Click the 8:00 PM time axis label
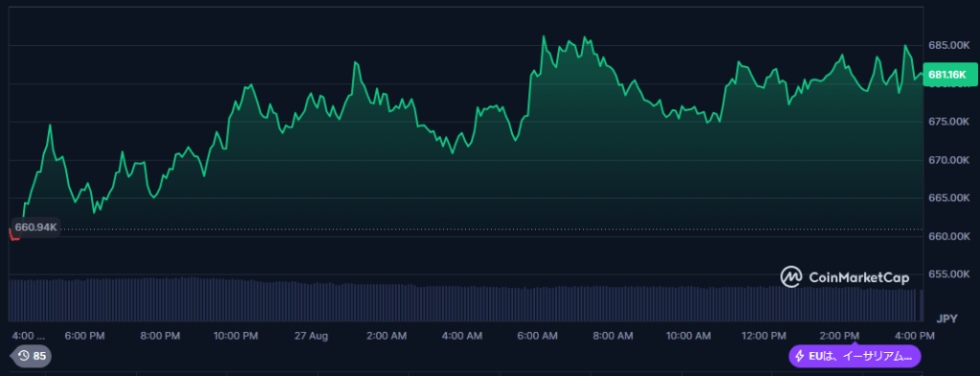Screen dimensions: 980x376 [x=160, y=336]
